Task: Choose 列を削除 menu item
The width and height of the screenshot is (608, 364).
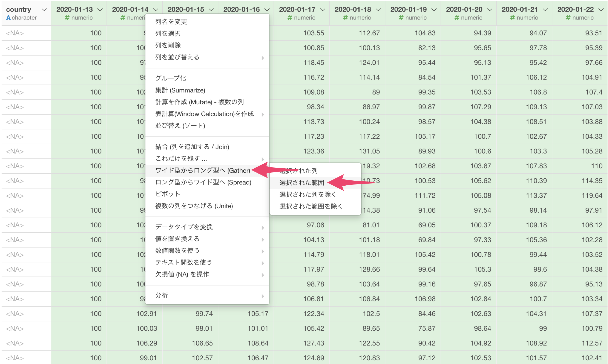Action: pos(168,45)
